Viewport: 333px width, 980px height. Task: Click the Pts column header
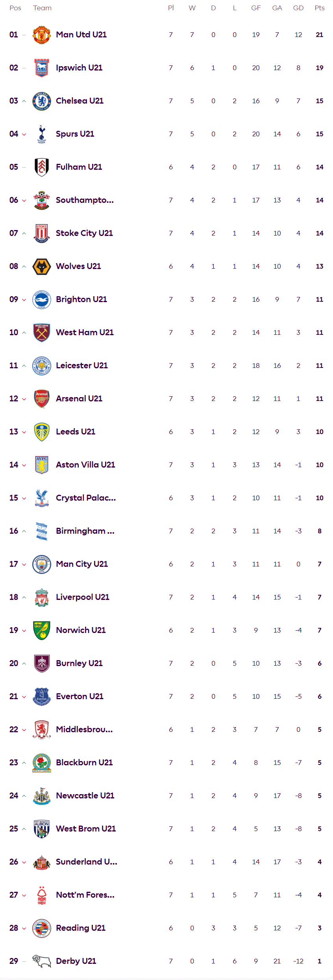click(x=319, y=8)
